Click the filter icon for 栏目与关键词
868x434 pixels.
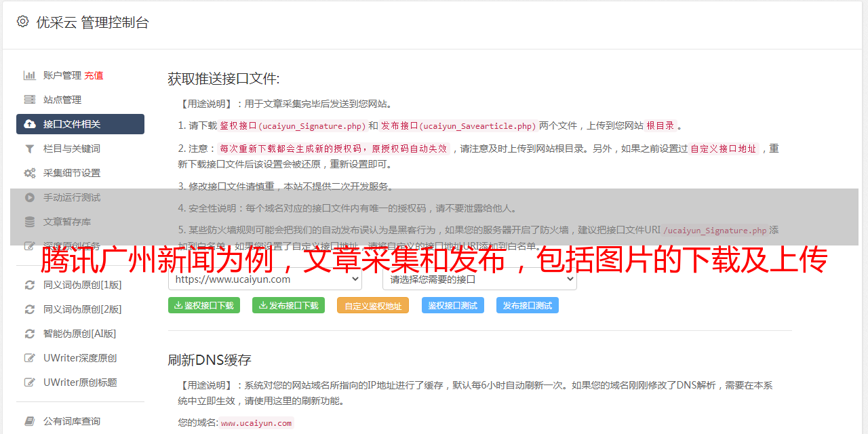pos(30,149)
